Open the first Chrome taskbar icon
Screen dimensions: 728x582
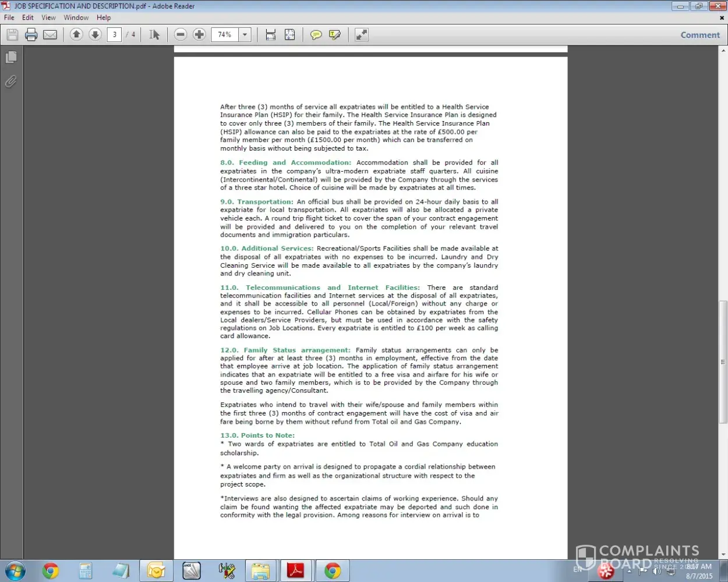(51, 571)
